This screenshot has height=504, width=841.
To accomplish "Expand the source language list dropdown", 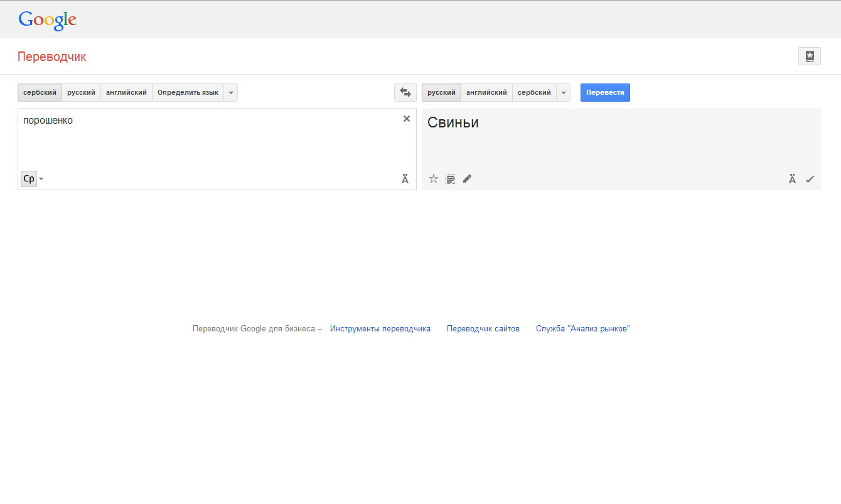I will tap(231, 92).
